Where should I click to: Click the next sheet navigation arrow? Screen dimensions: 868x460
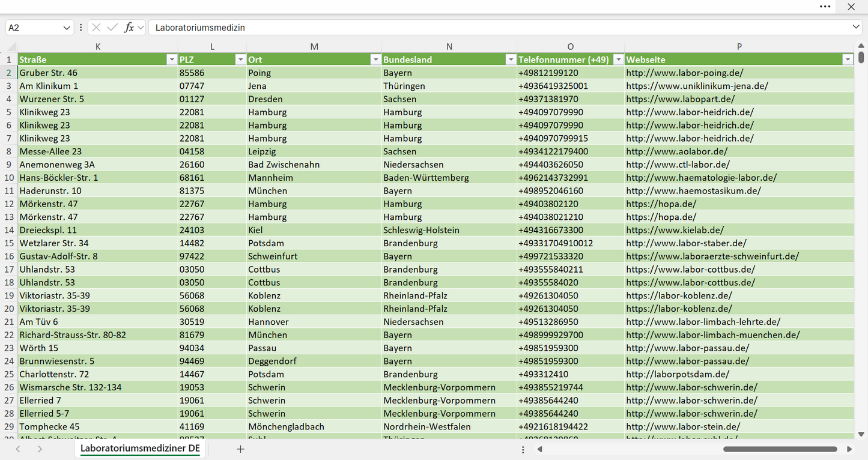click(x=40, y=449)
